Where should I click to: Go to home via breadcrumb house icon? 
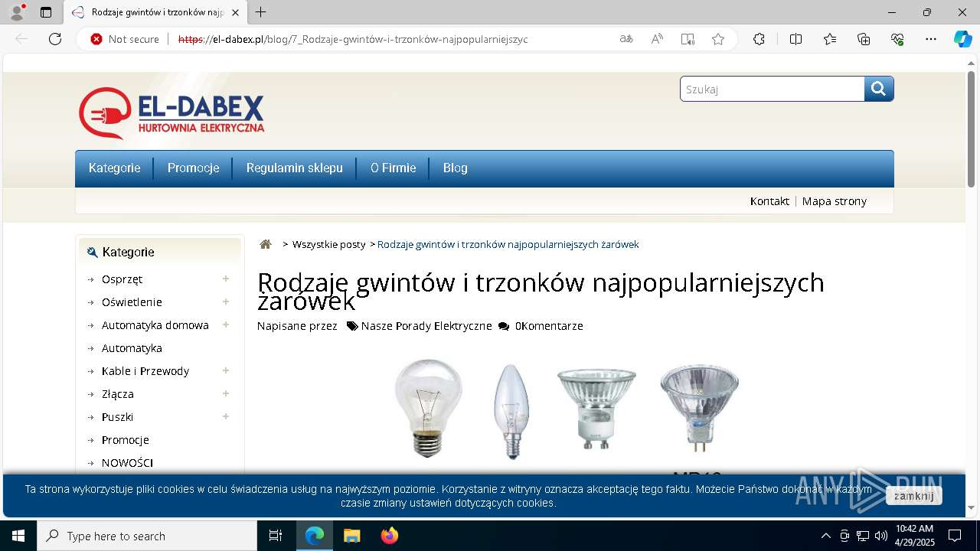pyautogui.click(x=266, y=244)
